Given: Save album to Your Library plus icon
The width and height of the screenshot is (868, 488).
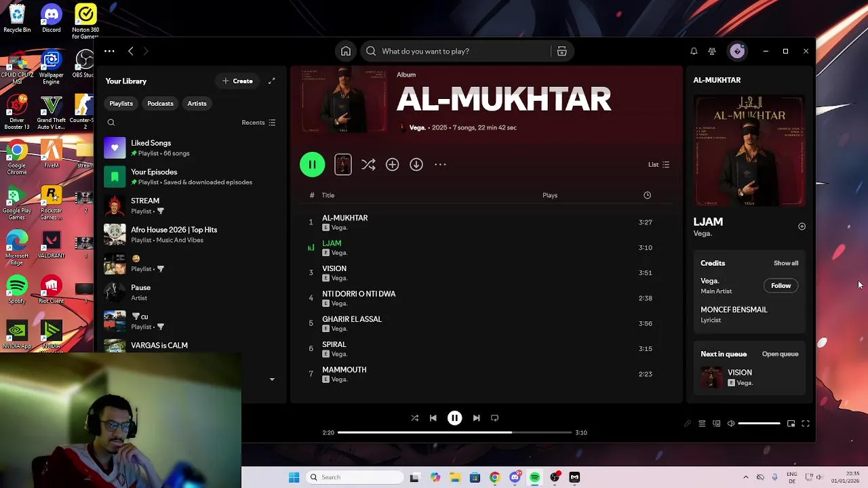Looking at the screenshot, I should click(x=392, y=164).
